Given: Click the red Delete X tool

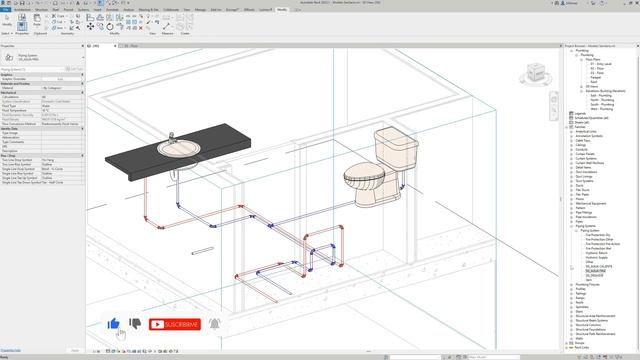Looking at the screenshot, I should [x=141, y=28].
